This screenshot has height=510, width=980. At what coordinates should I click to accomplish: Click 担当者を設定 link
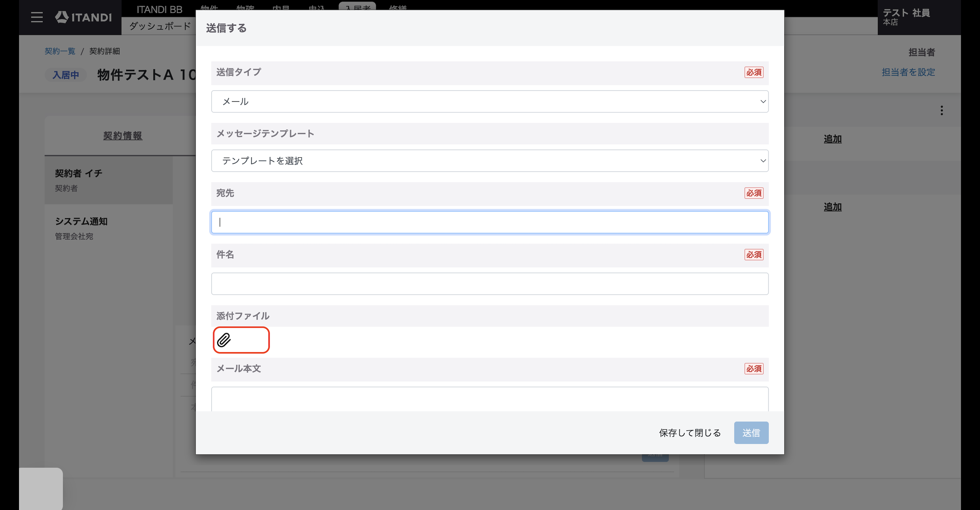coord(908,72)
